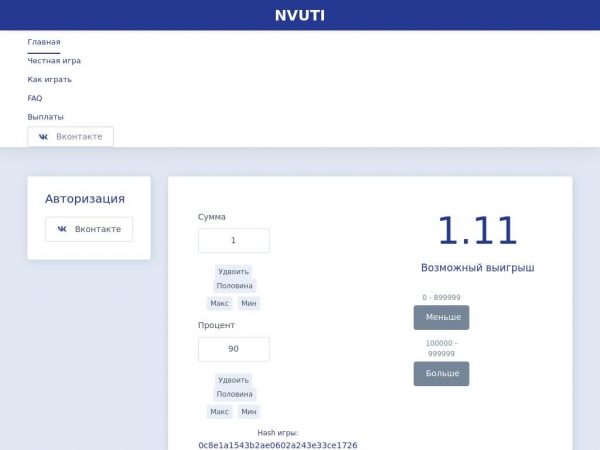
Task: Open the Честная игра page
Action: point(54,61)
